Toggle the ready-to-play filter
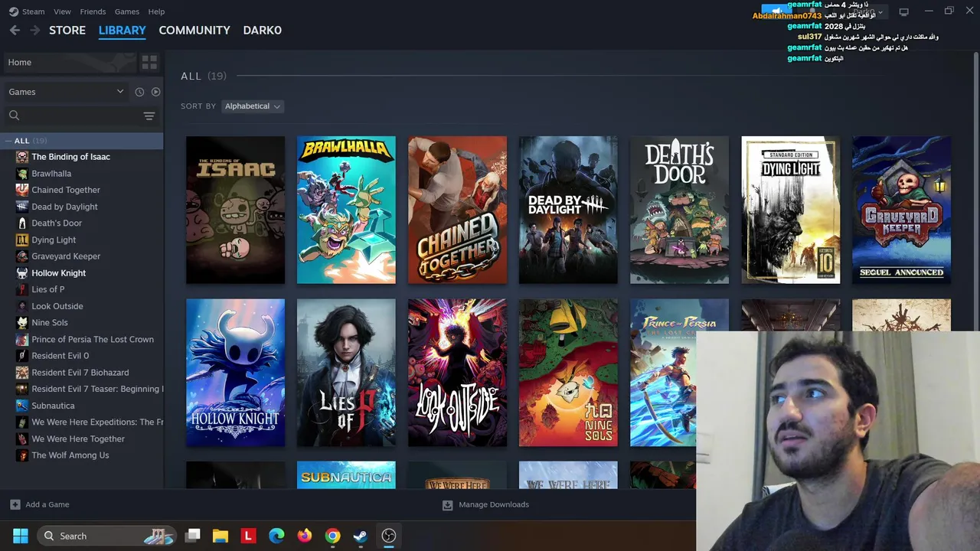The width and height of the screenshot is (980, 551). [x=155, y=92]
